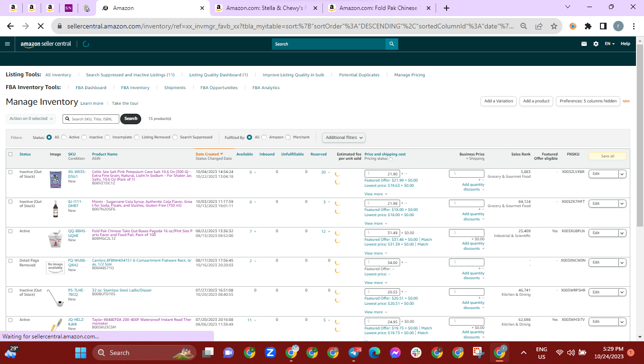Expand Add quantity discounts for the Fold Pak row

click(x=474, y=246)
